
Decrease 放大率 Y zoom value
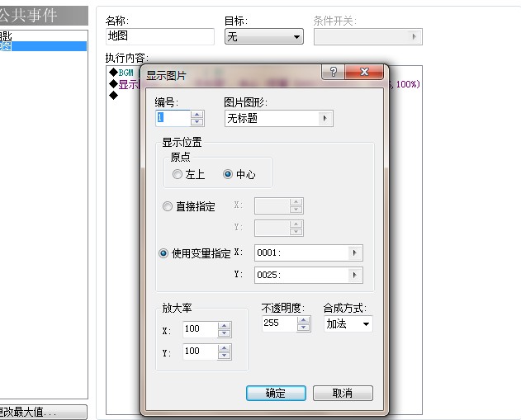click(x=225, y=356)
